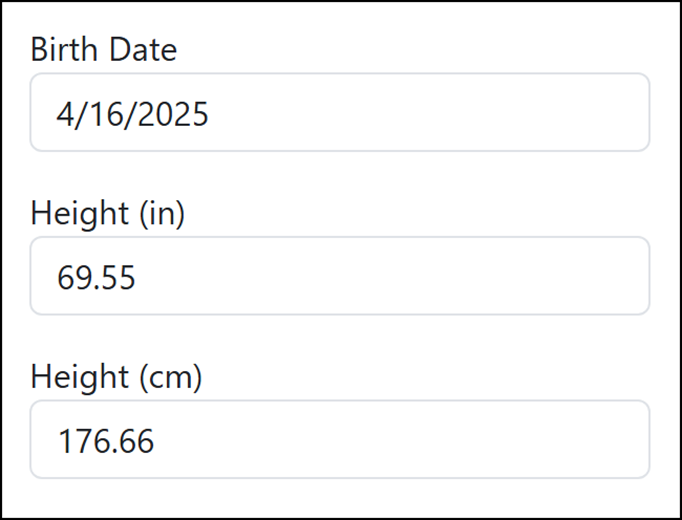The image size is (682, 520).
Task: Click the Height (in) label
Action: [x=107, y=213]
